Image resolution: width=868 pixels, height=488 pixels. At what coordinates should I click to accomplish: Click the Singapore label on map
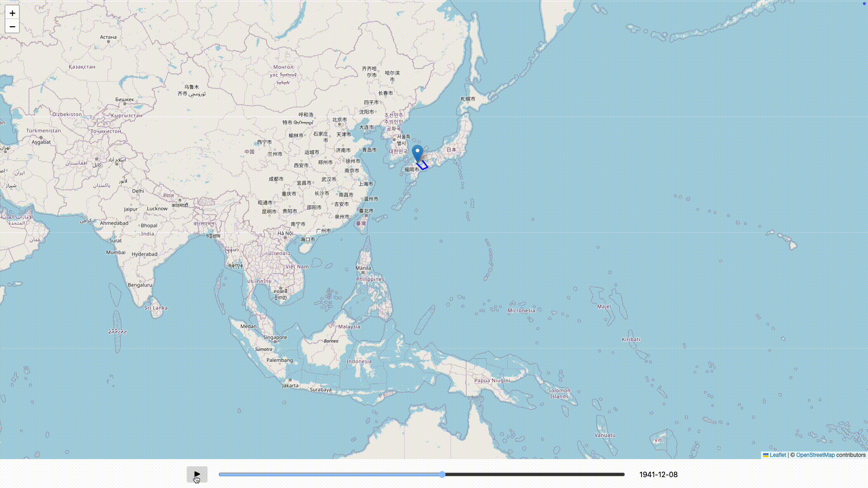coord(275,338)
